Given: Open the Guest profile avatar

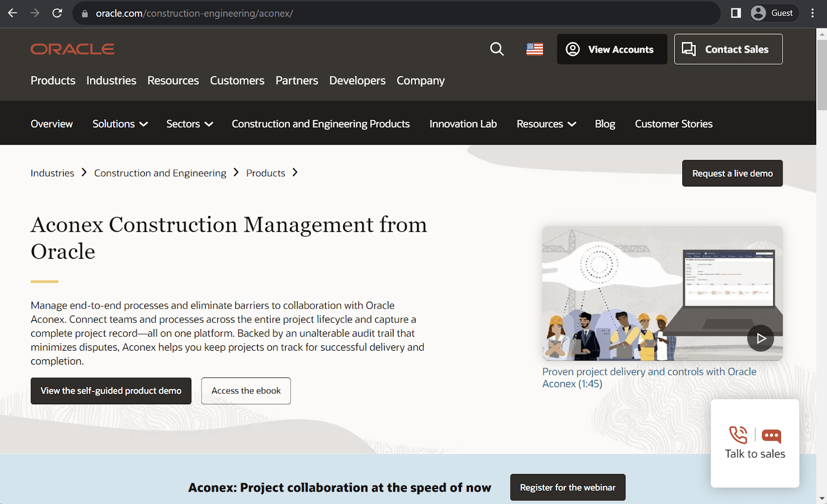Looking at the screenshot, I should 759,13.
